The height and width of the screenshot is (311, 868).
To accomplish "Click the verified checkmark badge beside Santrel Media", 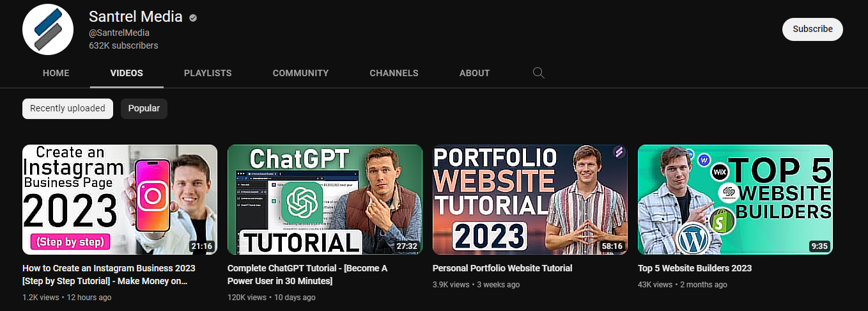I will [x=193, y=18].
